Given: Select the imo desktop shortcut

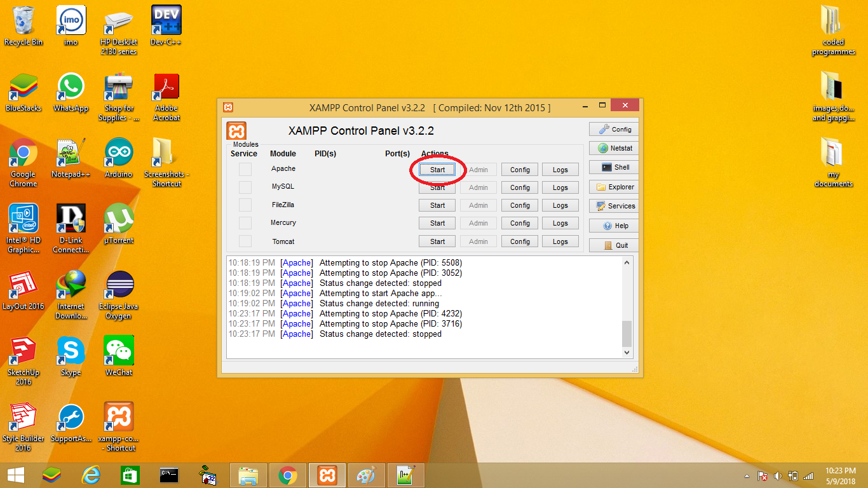Looking at the screenshot, I should (x=71, y=25).
